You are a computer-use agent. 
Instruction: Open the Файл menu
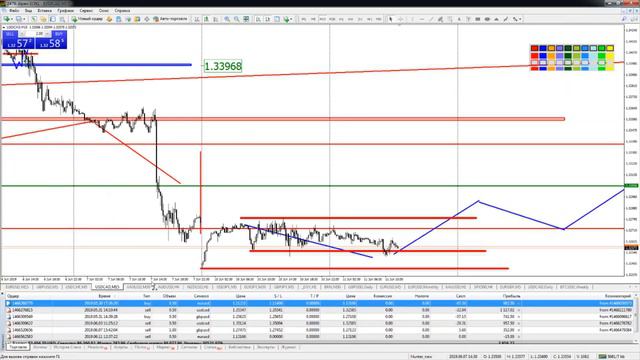tap(14, 11)
